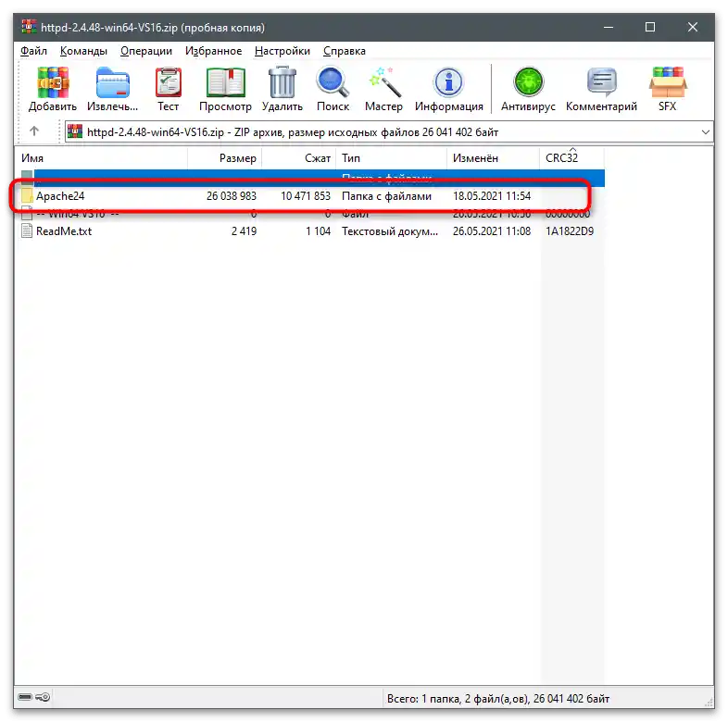Click the WinRAR icon in title bar
The height and width of the screenshot is (722, 728).
29,27
